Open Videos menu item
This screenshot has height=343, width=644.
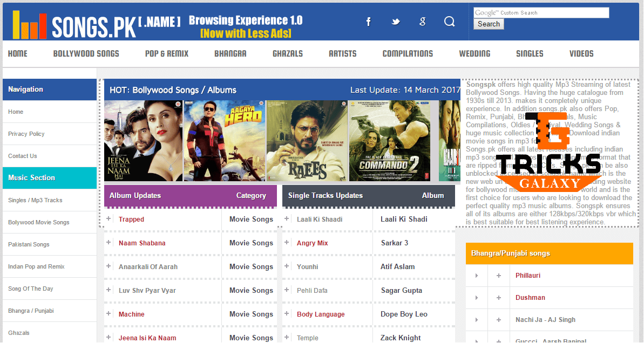click(x=581, y=54)
